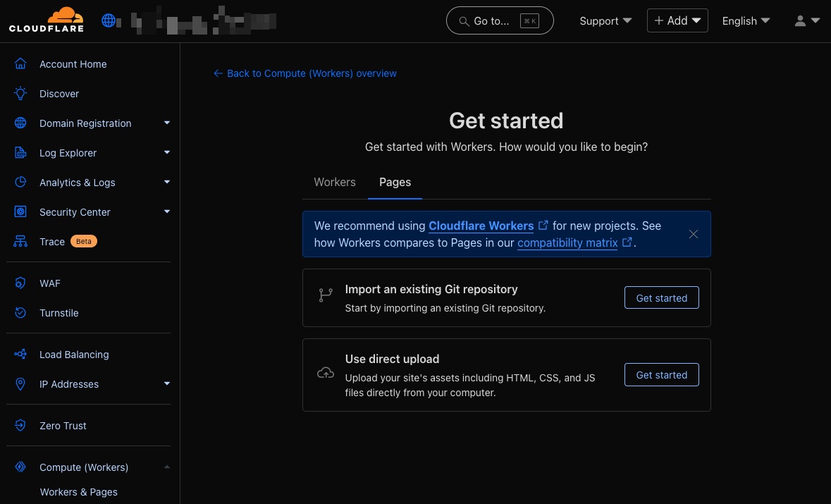Image resolution: width=831 pixels, height=504 pixels.
Task: Open Workers & Pages in sidebar
Action: 79,492
